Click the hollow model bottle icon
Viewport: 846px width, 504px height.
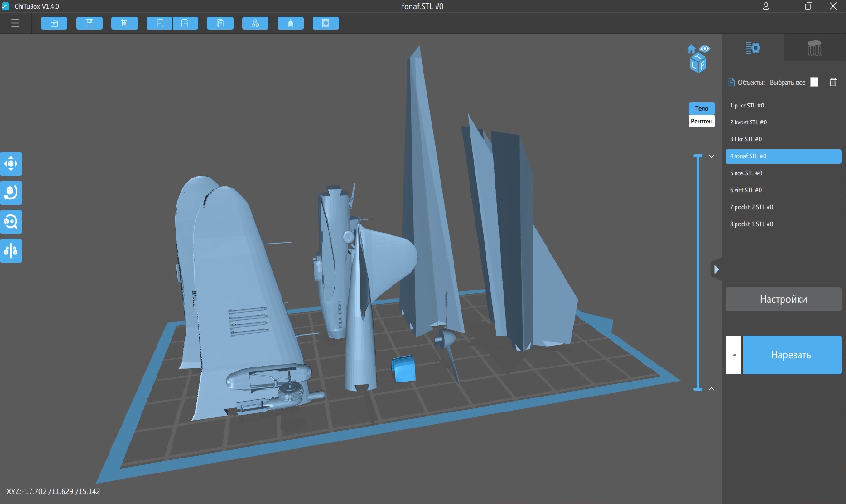[x=290, y=23]
